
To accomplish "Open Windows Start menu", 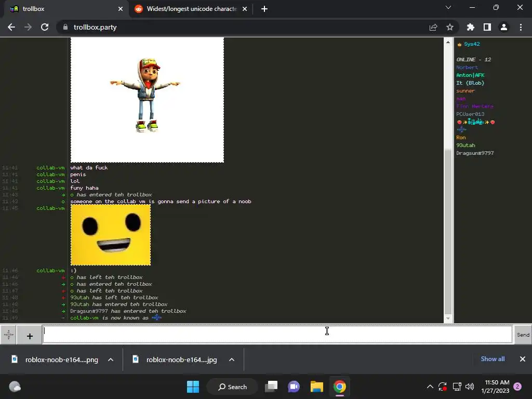I will [193, 387].
